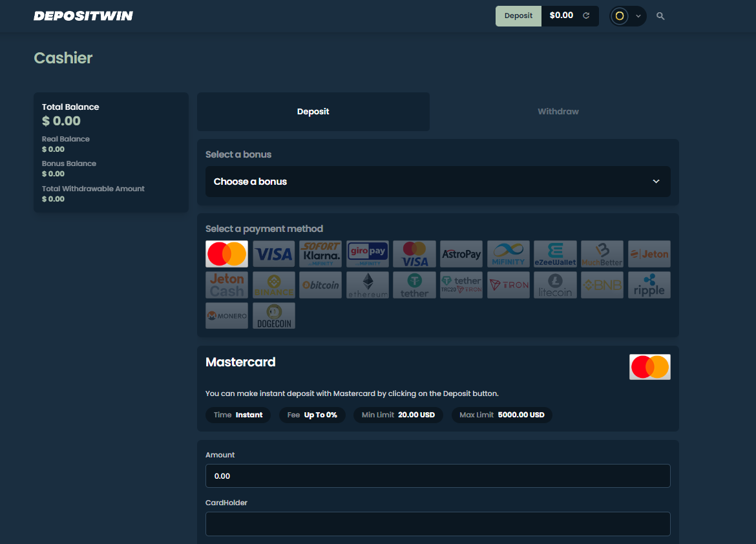Select the bitcoin payment icon

pos(320,284)
